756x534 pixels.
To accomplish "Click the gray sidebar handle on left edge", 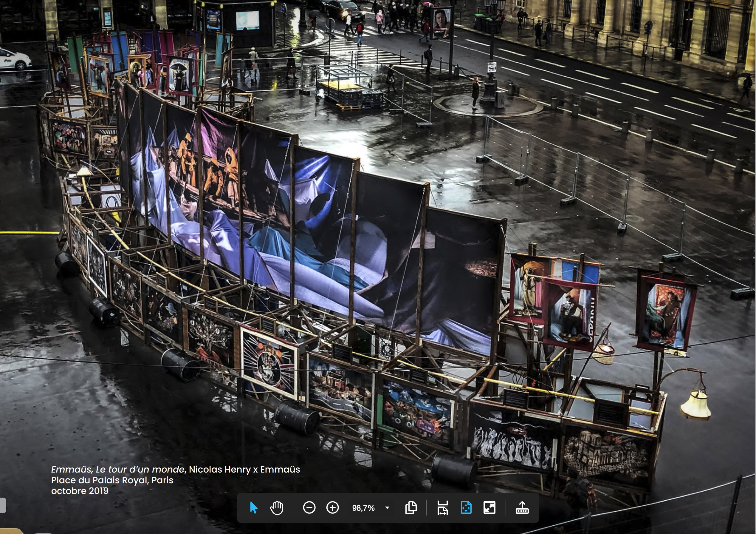I will [x=3, y=505].
